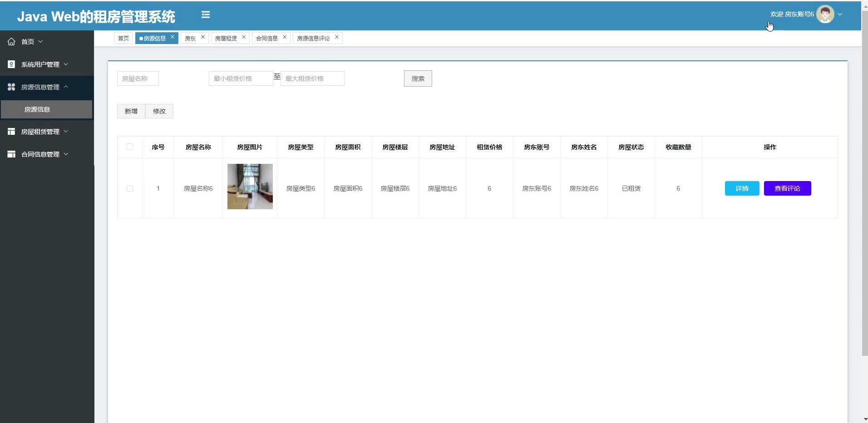Click the scrollbar down arrow
Viewport: 868px width, 423px height.
tap(865, 419)
